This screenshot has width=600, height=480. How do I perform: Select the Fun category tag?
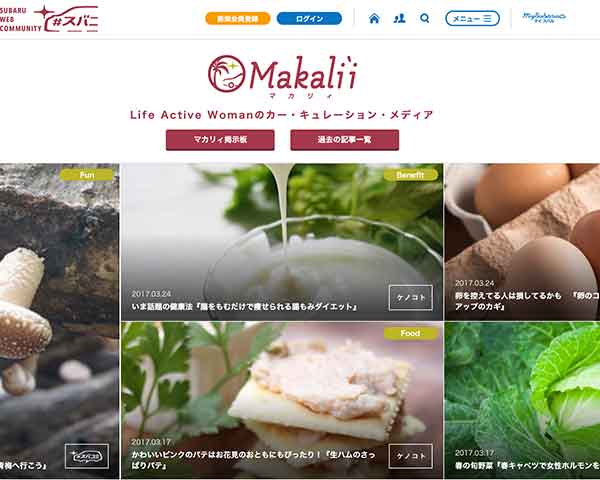pos(87,175)
